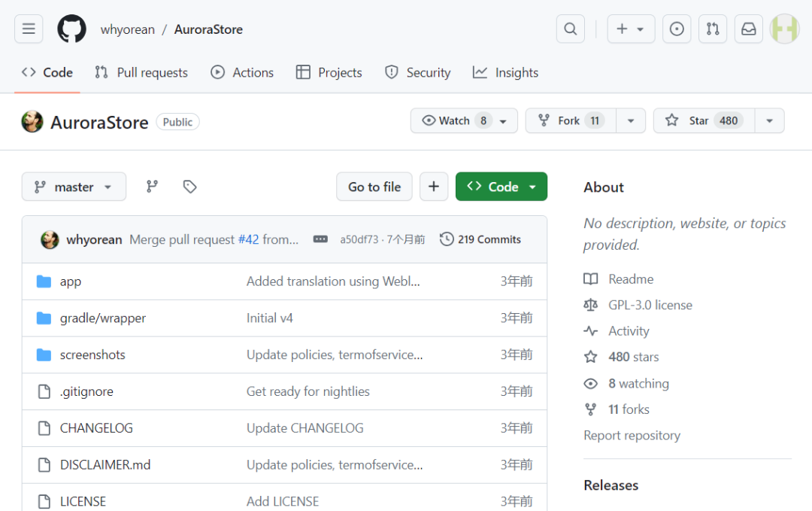View the 8 watching link
The width and height of the screenshot is (812, 511).
coord(638,384)
